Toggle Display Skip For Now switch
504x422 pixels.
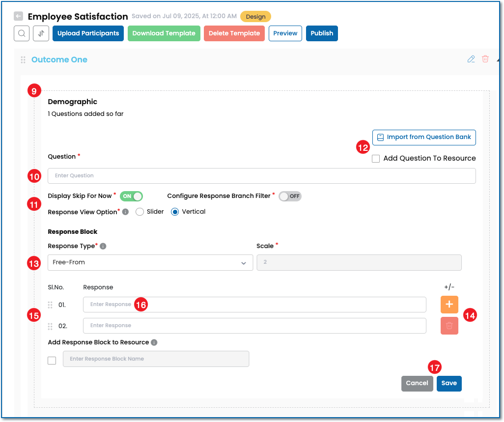click(x=131, y=196)
